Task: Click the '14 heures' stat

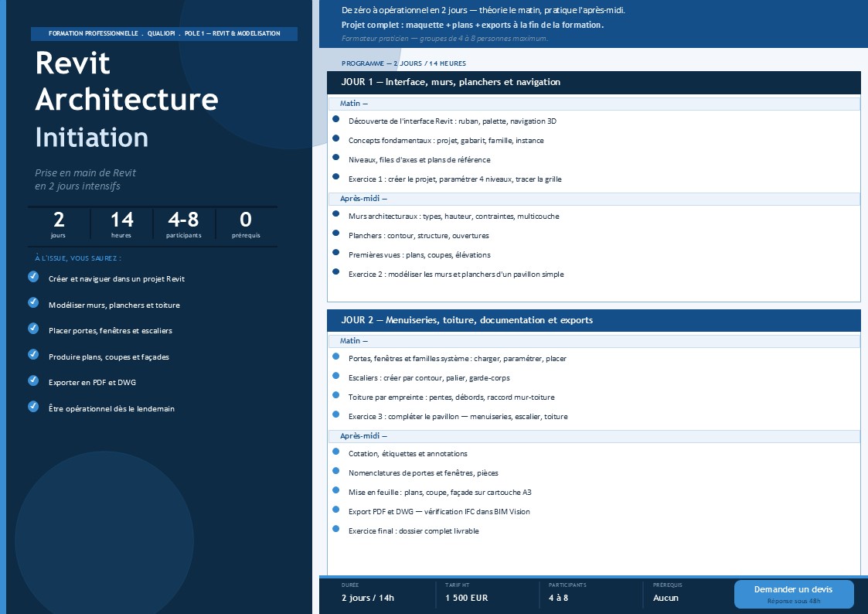Action: [x=122, y=224]
